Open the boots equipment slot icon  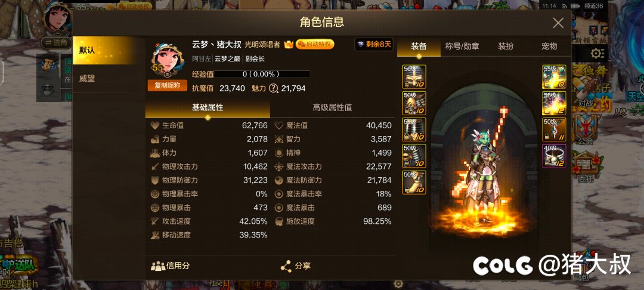pyautogui.click(x=414, y=182)
